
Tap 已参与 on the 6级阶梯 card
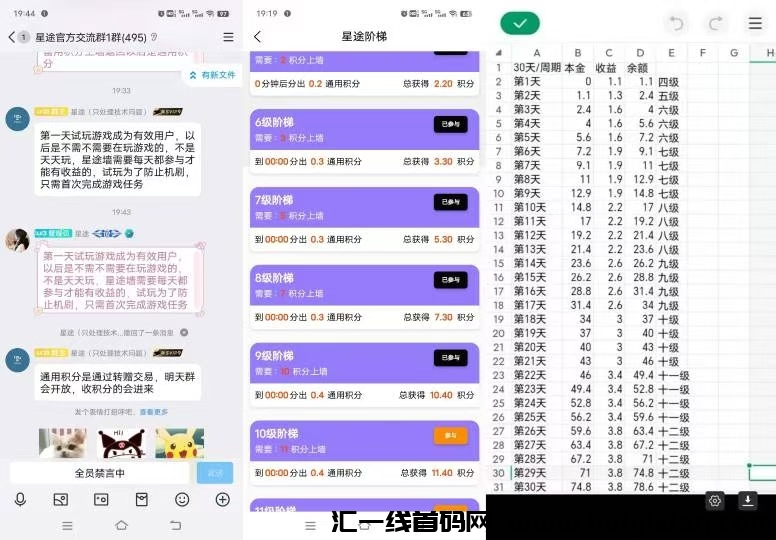(450, 124)
